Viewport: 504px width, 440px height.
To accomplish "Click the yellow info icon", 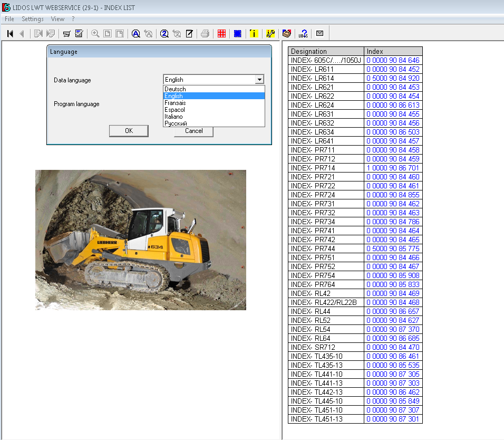I will coord(253,33).
